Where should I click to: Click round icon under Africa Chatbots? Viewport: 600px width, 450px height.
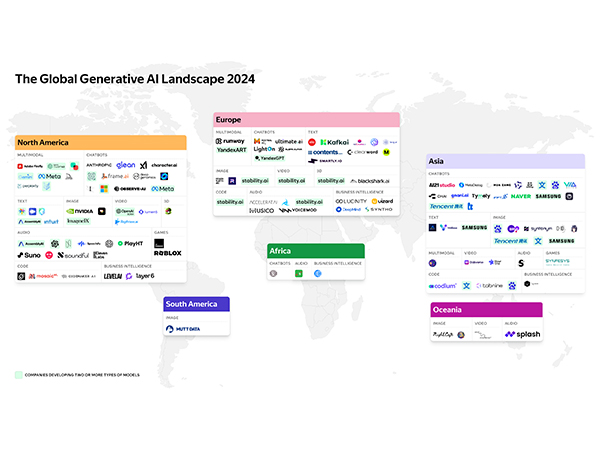click(x=273, y=274)
